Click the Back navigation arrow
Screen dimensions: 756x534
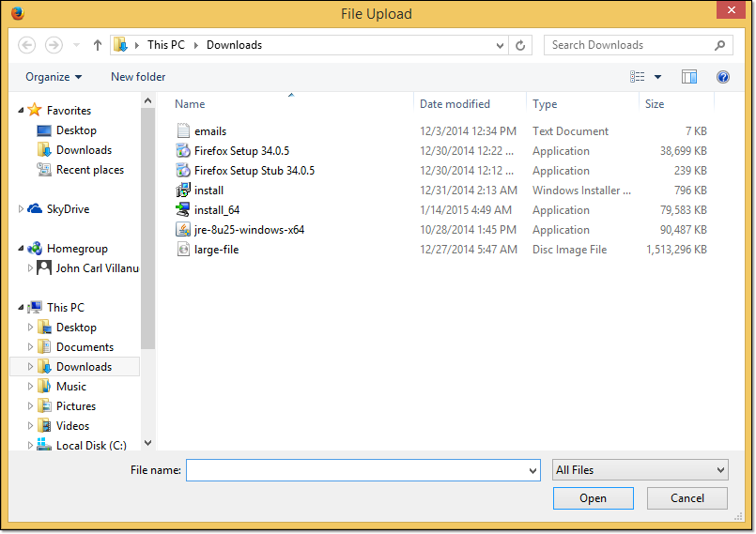[27, 45]
